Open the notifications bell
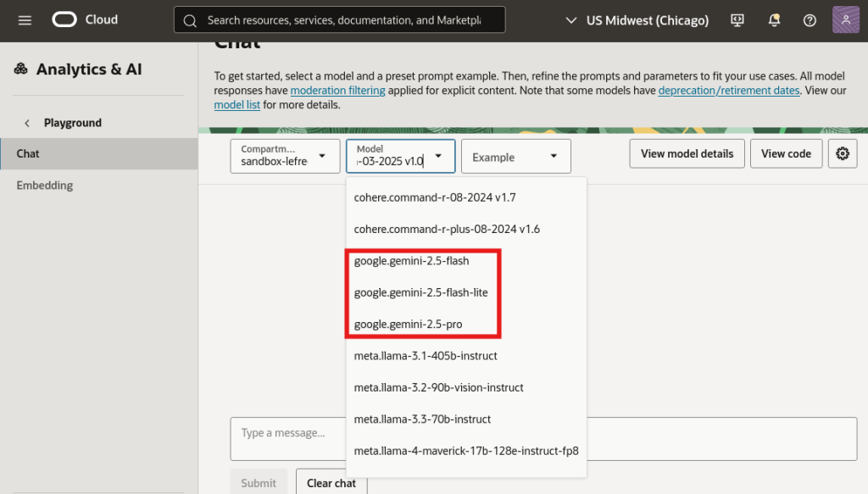 (x=774, y=20)
